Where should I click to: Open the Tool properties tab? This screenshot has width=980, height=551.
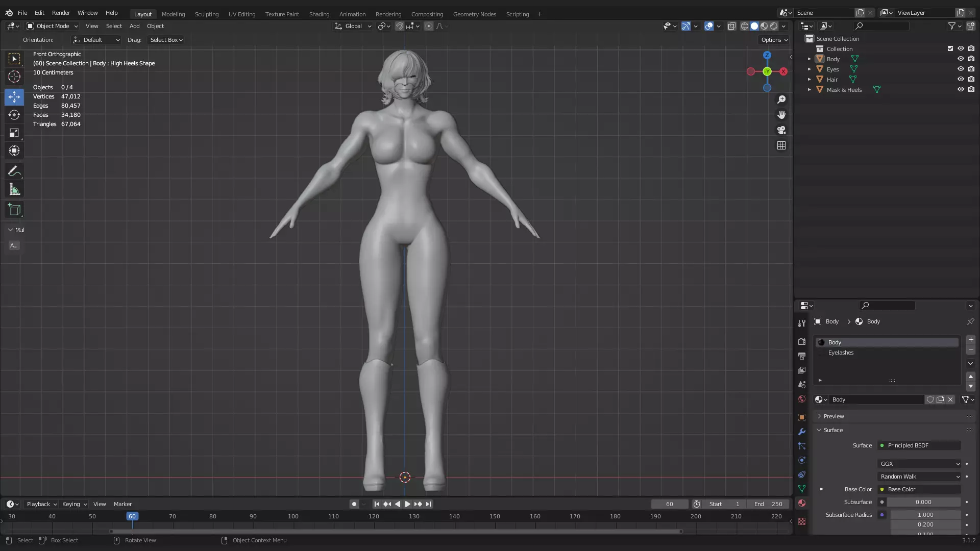click(802, 323)
